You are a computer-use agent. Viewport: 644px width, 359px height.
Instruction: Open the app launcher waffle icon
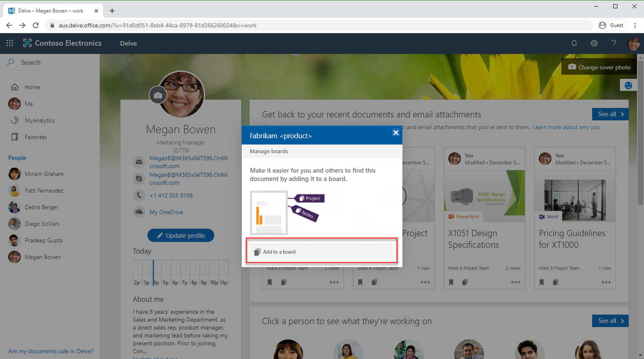pyautogui.click(x=10, y=43)
